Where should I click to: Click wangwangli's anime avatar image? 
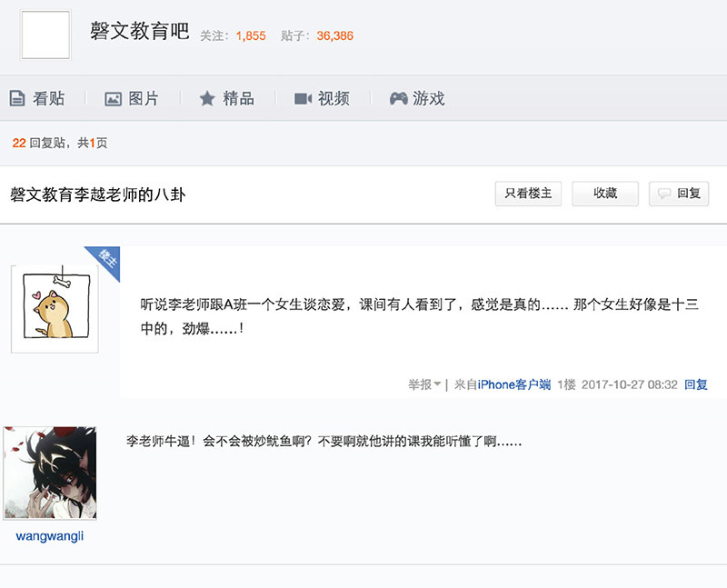pos(50,473)
